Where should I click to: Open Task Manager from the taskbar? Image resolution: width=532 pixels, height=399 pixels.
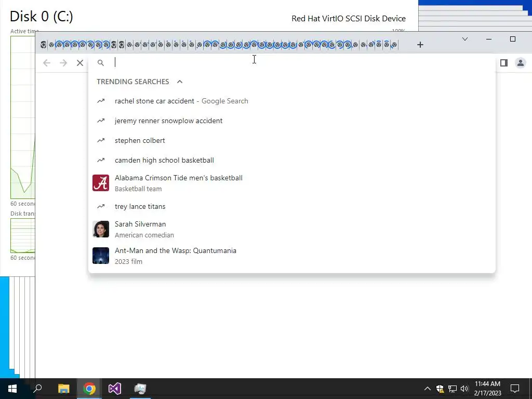(140, 389)
